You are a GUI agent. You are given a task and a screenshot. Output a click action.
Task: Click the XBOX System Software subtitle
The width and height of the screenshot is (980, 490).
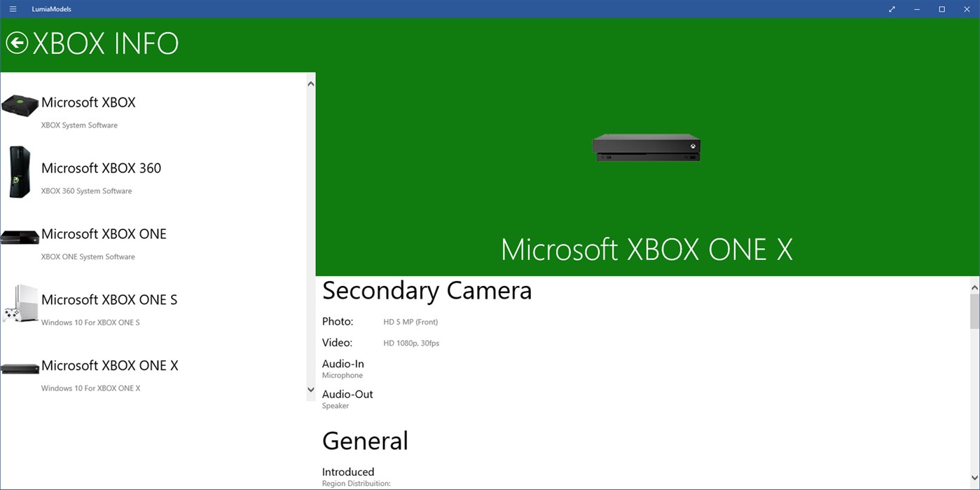[x=79, y=125]
